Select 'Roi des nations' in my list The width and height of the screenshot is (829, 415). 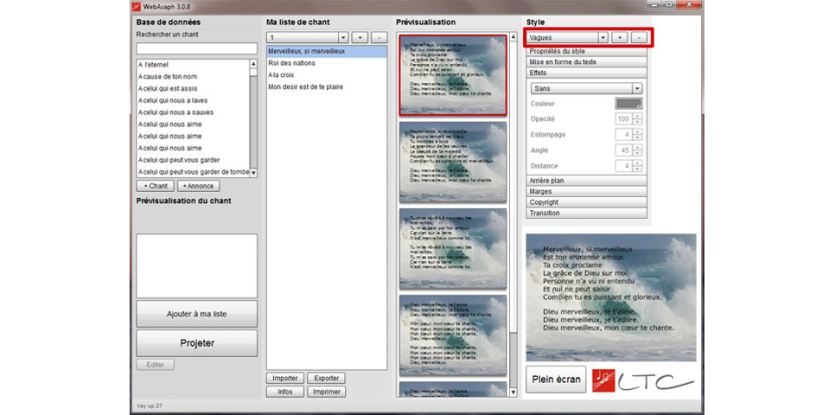[x=326, y=63]
